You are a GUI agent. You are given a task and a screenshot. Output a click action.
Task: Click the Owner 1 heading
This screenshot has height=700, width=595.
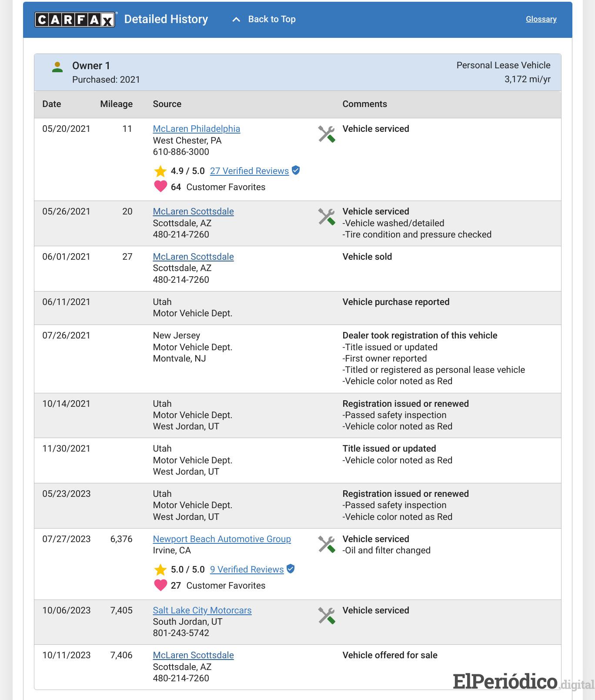click(91, 66)
